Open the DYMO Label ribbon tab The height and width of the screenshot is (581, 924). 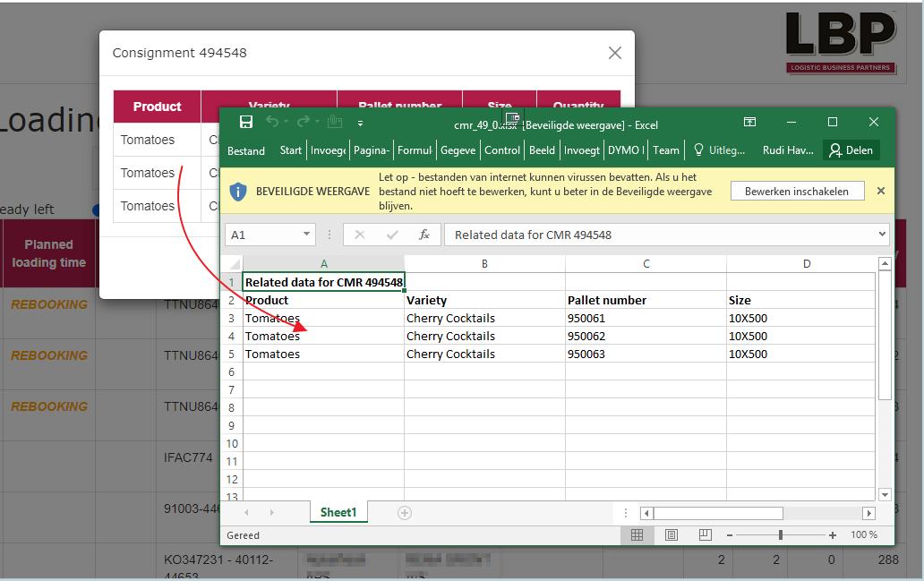point(626,150)
